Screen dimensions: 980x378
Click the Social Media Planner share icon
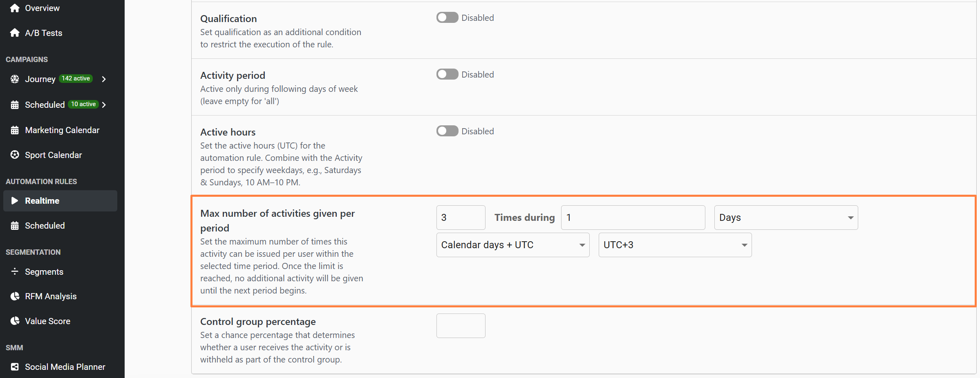(15, 367)
